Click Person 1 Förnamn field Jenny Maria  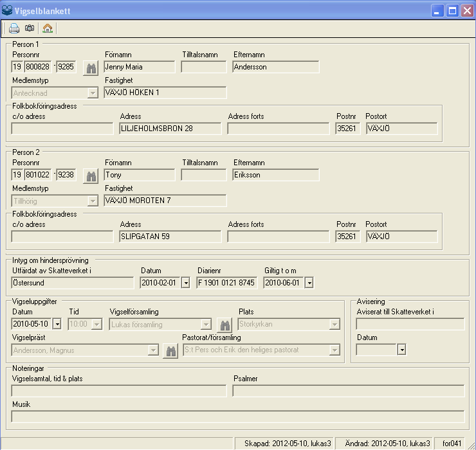tap(140, 67)
